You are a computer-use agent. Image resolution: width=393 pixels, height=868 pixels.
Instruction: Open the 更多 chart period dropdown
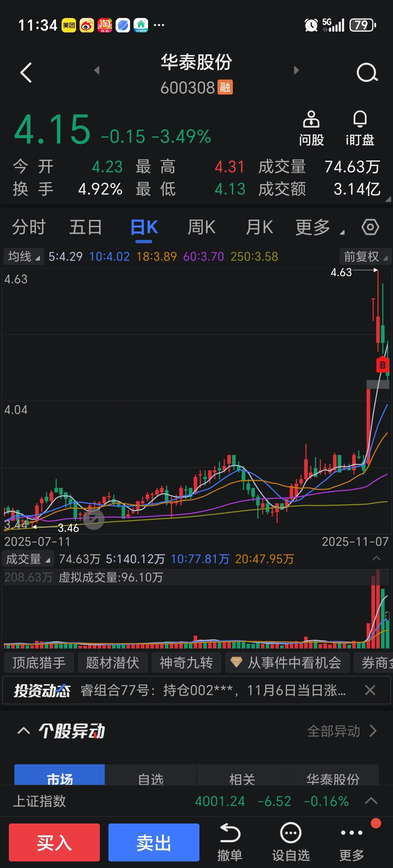319,227
